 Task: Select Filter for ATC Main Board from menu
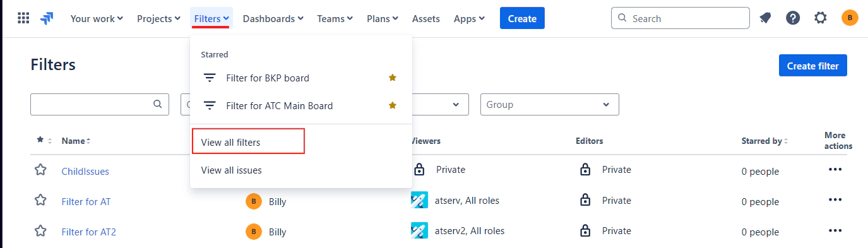[x=300, y=105]
